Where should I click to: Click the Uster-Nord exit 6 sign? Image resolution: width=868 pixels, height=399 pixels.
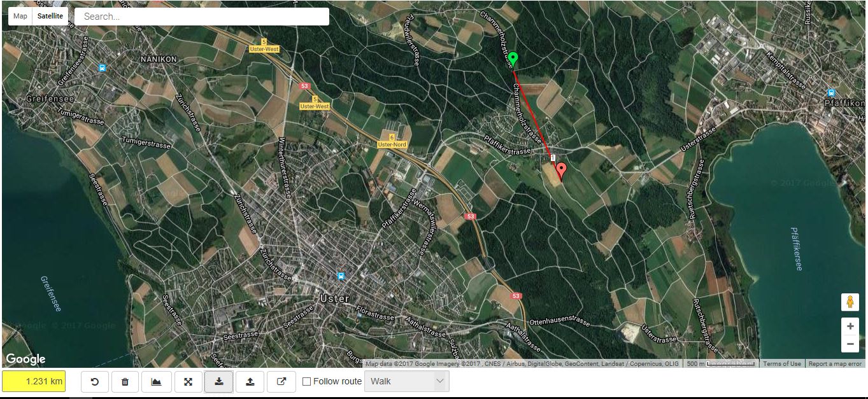[x=392, y=141]
